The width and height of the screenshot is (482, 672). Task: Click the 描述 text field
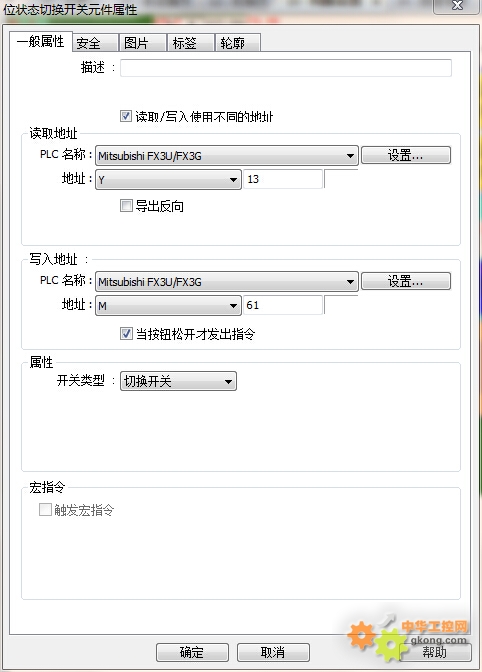coord(286,68)
